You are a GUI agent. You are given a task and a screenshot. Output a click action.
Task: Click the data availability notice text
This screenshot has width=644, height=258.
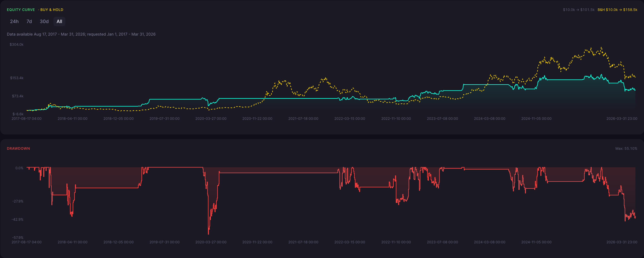tap(81, 34)
